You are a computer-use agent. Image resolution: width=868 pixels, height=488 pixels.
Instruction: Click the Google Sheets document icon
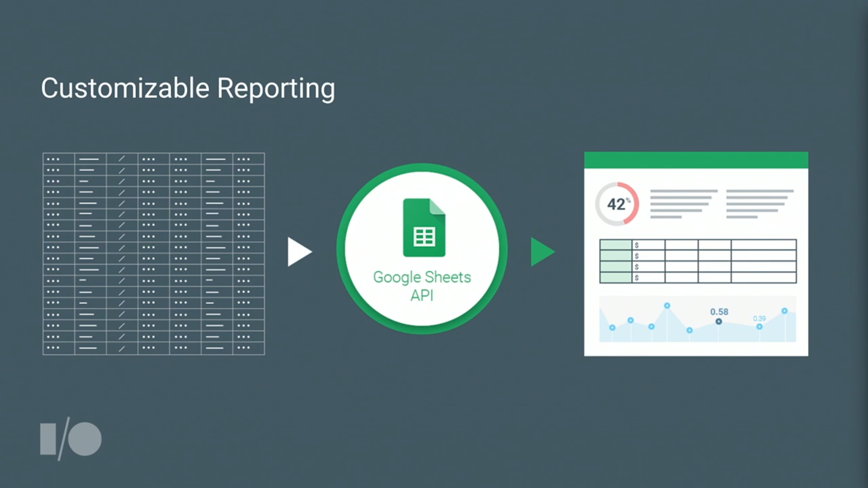[424, 228]
